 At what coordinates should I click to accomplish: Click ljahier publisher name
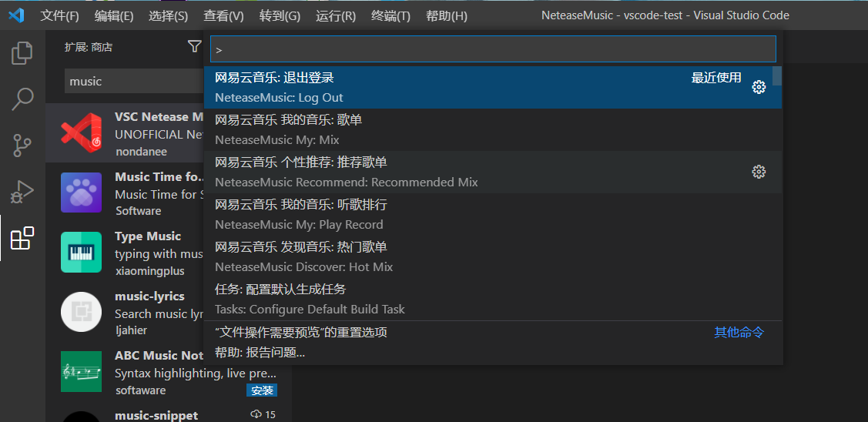click(x=131, y=330)
